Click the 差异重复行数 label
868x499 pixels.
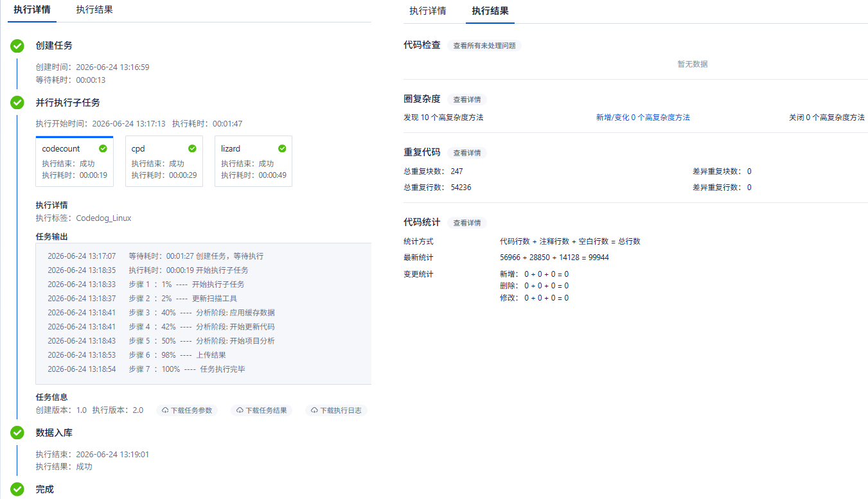(x=716, y=188)
